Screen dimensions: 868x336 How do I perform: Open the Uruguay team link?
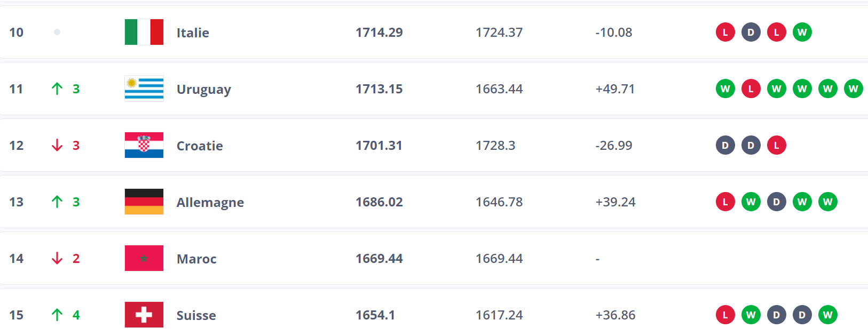click(x=203, y=89)
